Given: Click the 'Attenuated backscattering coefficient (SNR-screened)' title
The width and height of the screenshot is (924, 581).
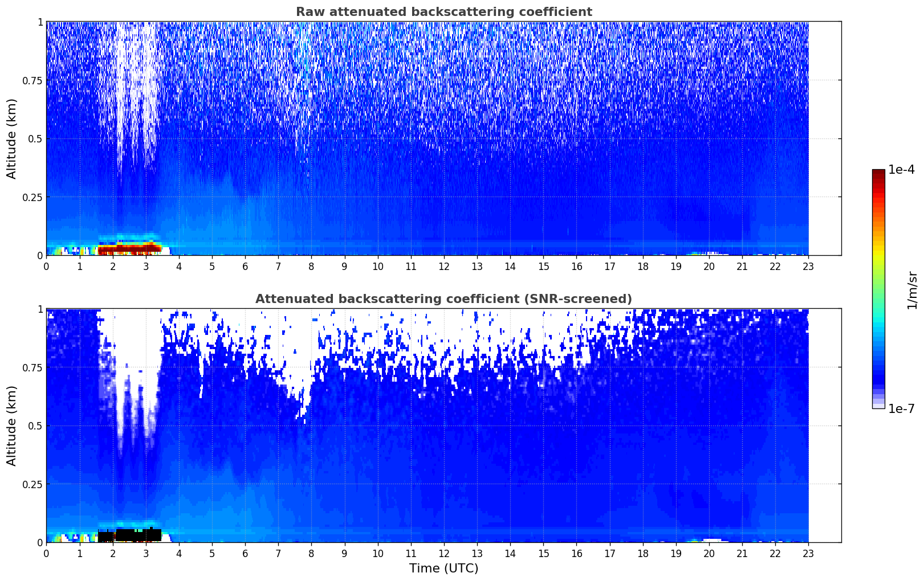Looking at the screenshot, I should coord(443,299).
